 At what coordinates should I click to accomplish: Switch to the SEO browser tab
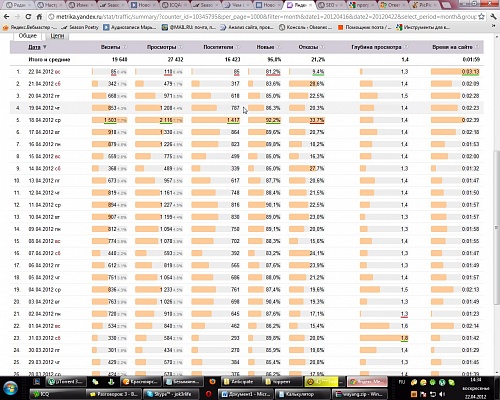click(331, 5)
